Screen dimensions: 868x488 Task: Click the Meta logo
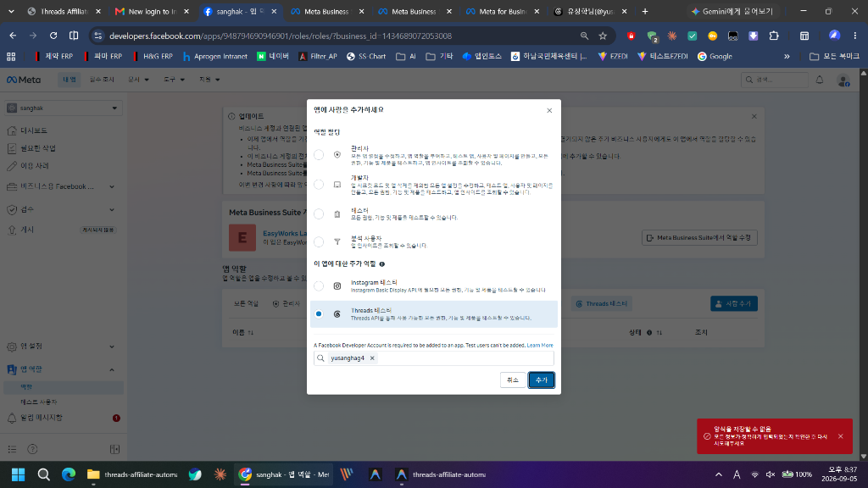point(23,80)
